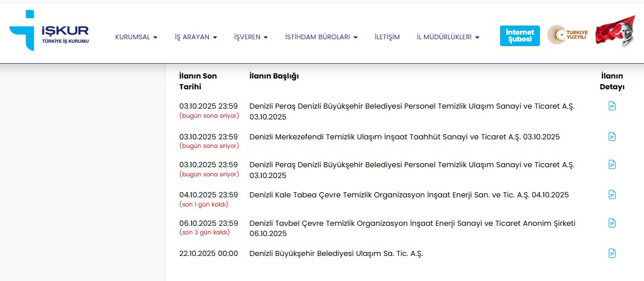Open detail icon for the first Denizli Peraş listing
This screenshot has width=644, height=281.
pyautogui.click(x=612, y=106)
